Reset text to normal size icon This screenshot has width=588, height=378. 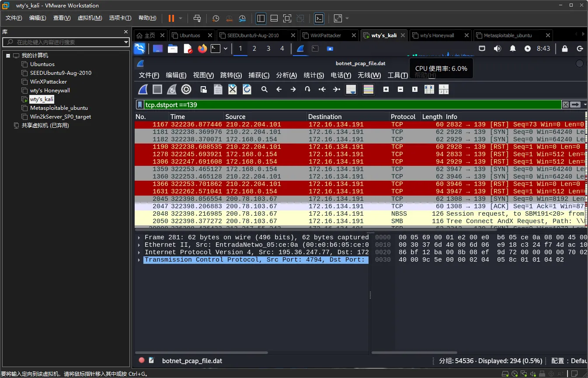point(415,89)
